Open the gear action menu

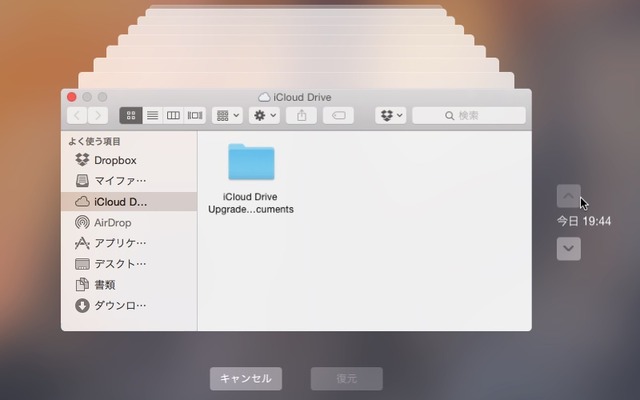tap(264, 116)
